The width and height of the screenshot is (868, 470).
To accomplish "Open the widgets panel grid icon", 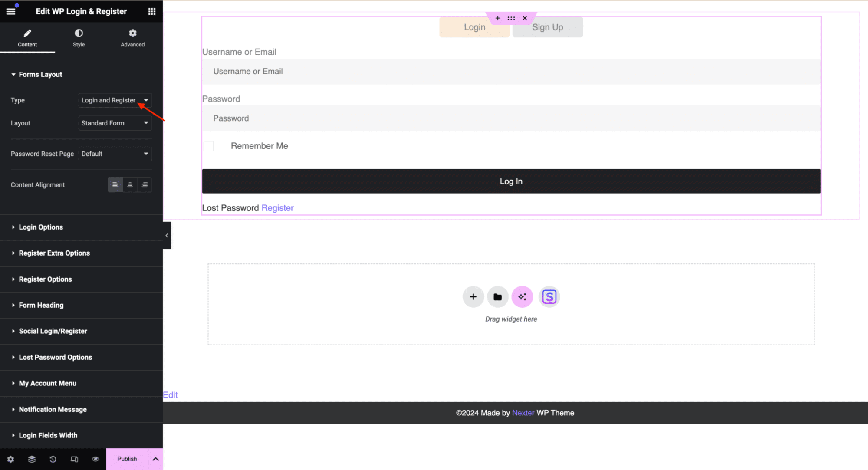I will coord(151,11).
